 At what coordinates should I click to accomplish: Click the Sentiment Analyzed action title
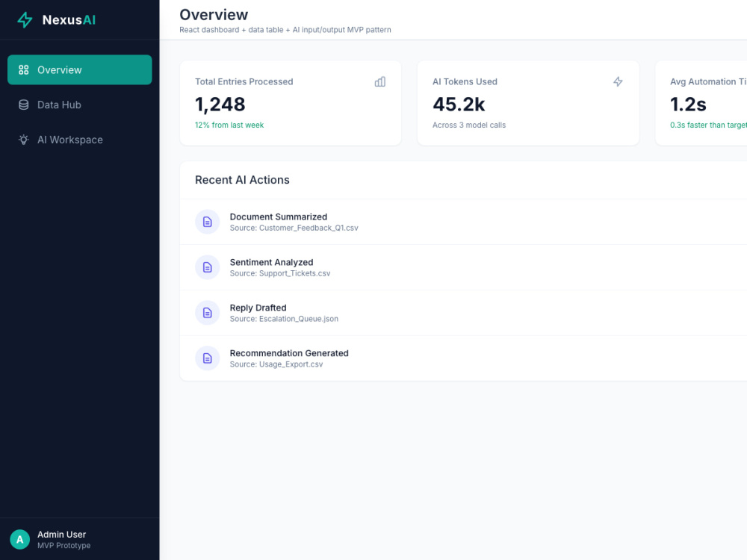point(272,262)
